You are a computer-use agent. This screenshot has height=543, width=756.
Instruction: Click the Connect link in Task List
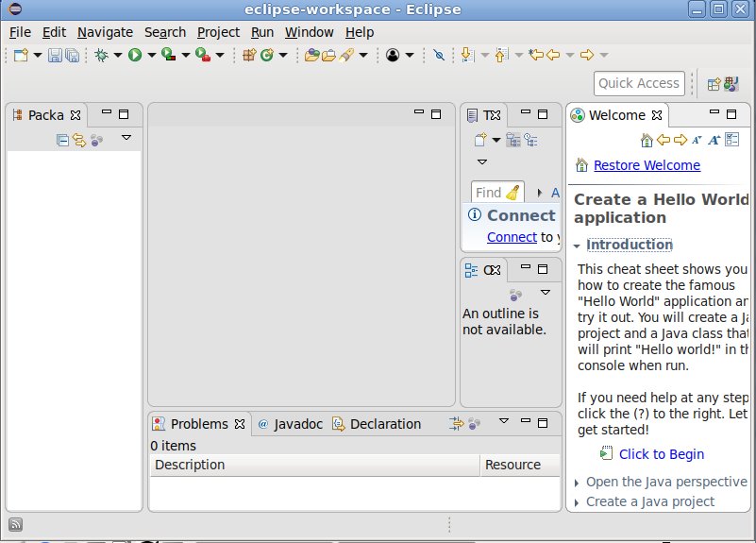[512, 237]
